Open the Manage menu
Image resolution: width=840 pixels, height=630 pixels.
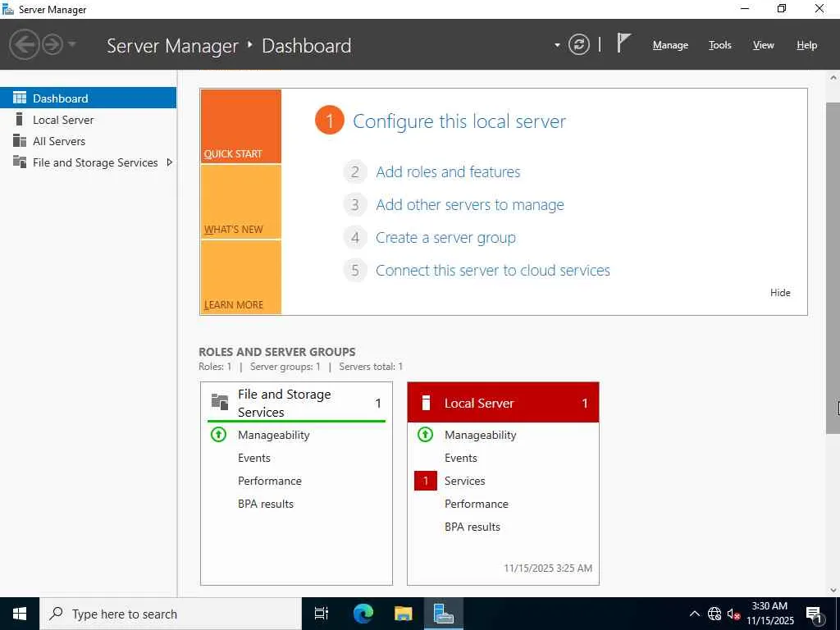670,45
